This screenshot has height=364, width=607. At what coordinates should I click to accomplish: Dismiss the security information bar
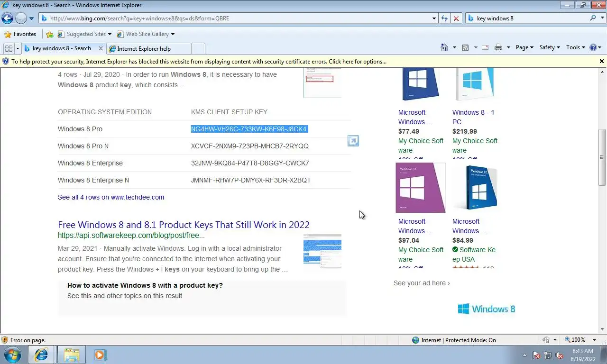pyautogui.click(x=602, y=61)
